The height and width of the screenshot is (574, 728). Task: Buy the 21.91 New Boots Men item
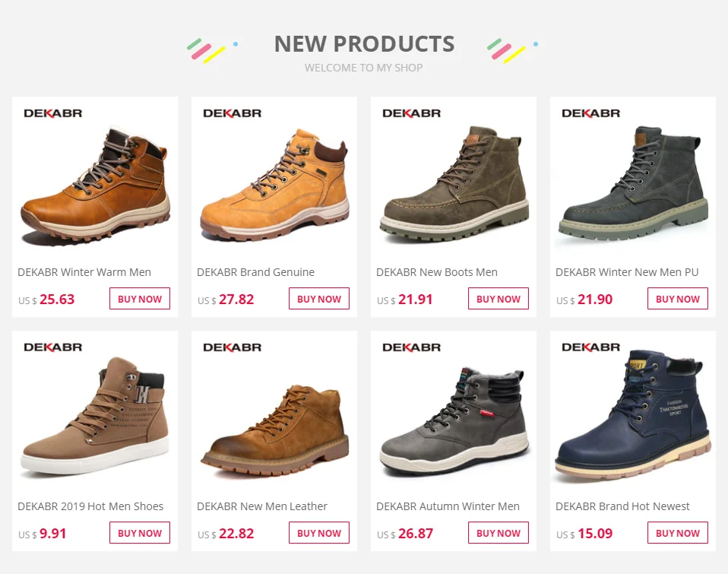tap(499, 299)
